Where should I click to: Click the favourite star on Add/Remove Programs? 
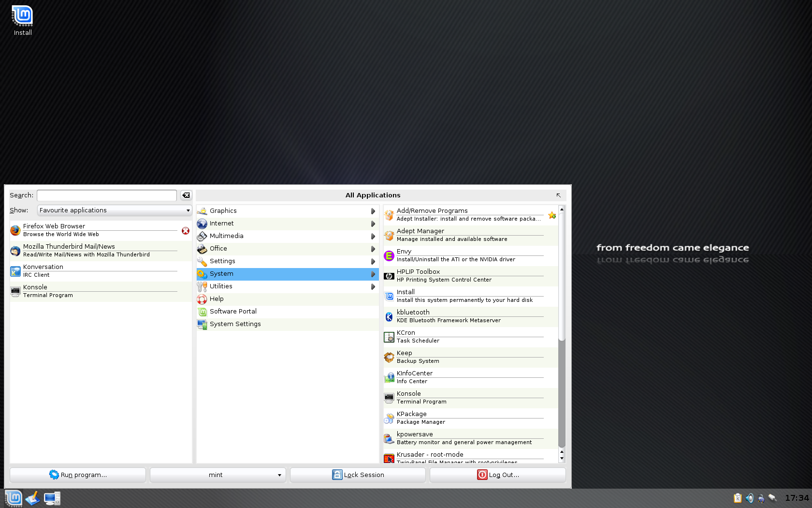[552, 215]
